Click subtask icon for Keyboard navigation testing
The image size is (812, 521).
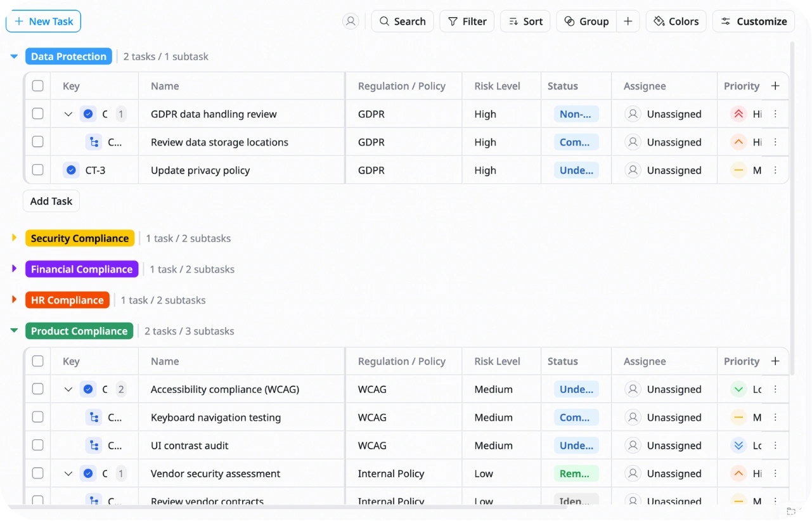pyautogui.click(x=94, y=417)
